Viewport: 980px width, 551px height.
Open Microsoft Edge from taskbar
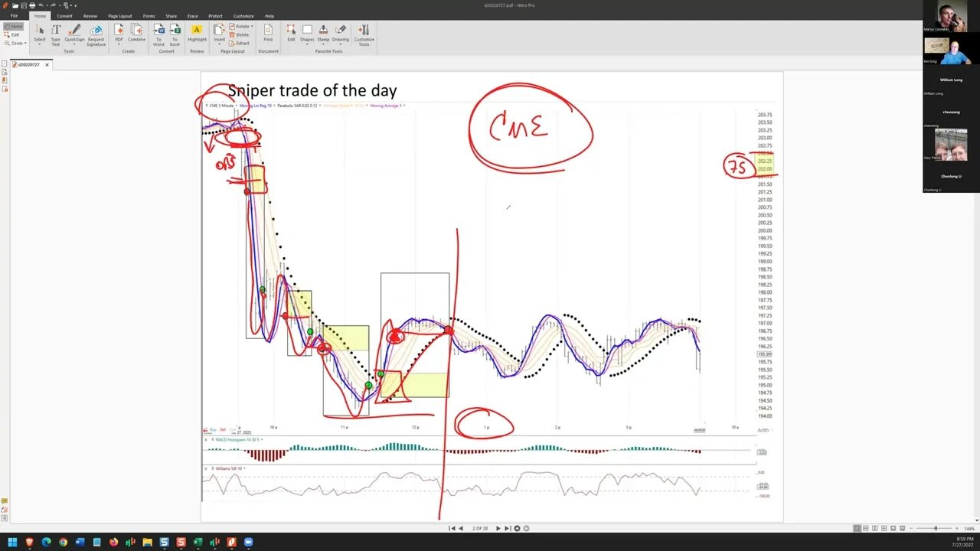46,542
